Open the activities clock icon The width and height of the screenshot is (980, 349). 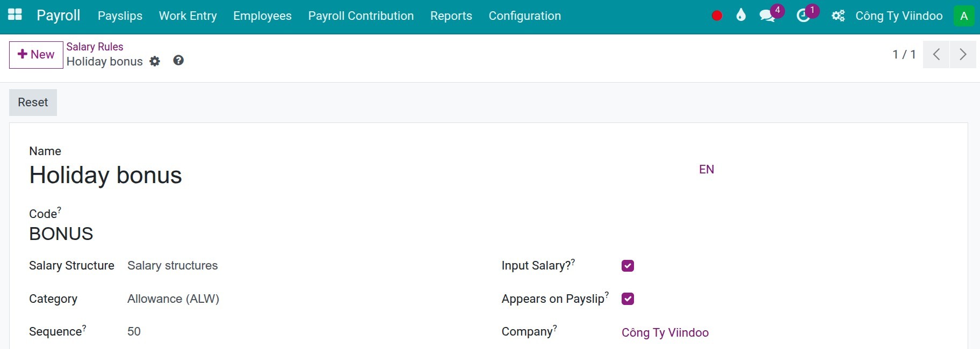(x=803, y=16)
